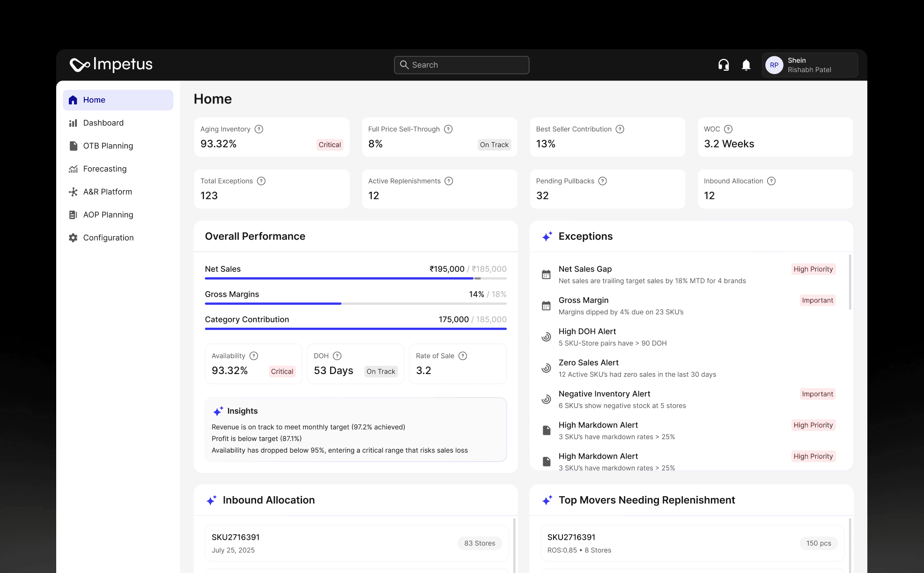924x573 pixels.
Task: Click the Rate of Sale help icon
Action: coord(463,356)
